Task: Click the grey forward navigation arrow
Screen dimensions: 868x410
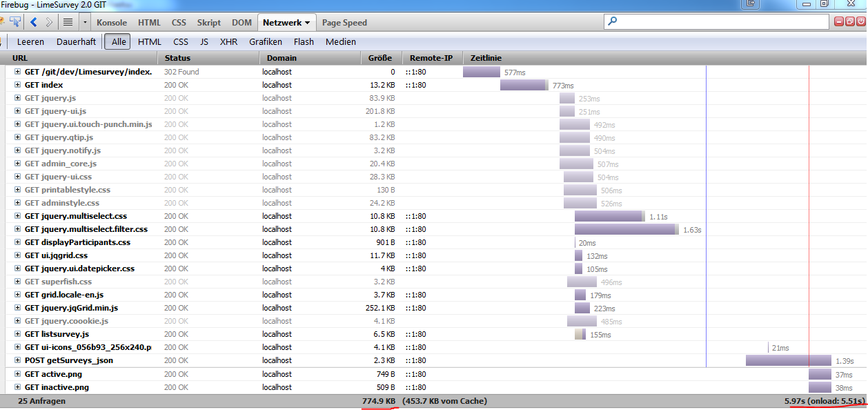Action: coord(48,22)
